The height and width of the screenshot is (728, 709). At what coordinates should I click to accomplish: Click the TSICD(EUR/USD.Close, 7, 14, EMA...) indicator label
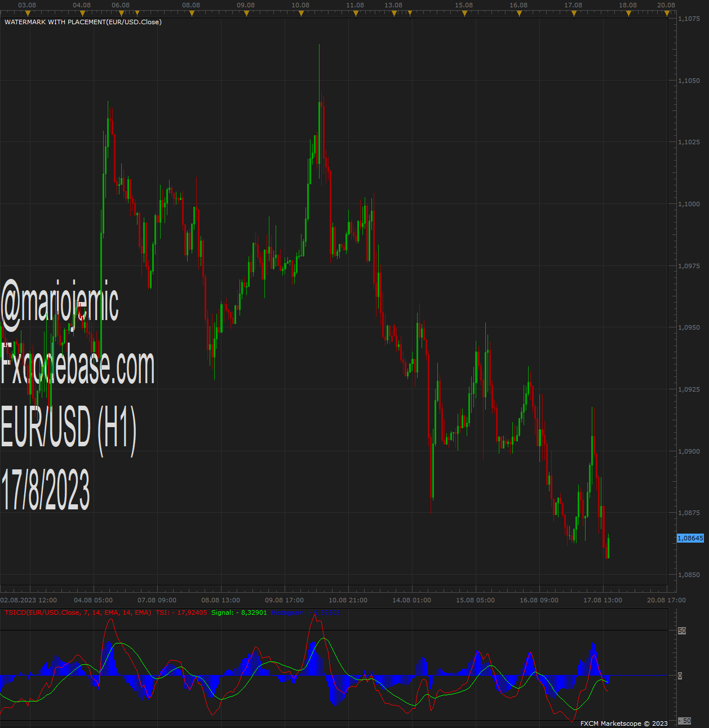point(78,612)
